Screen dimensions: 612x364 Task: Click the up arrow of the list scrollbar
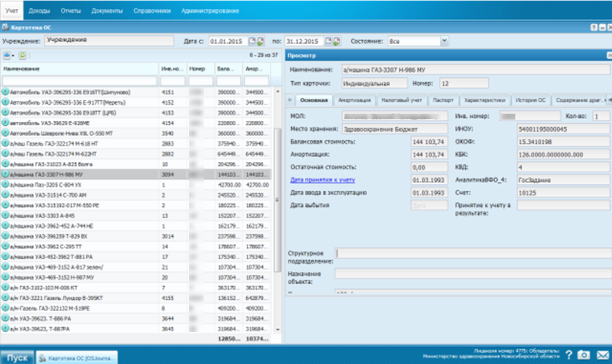click(x=277, y=91)
